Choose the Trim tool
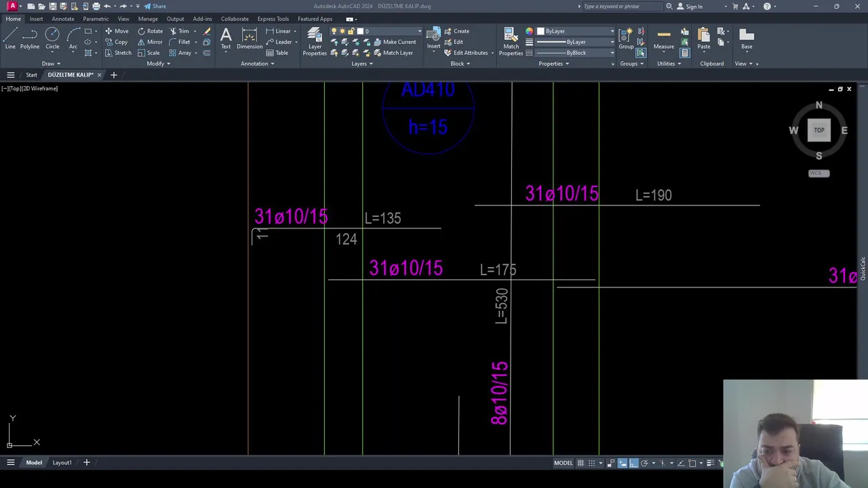The height and width of the screenshot is (488, 868). tap(180, 31)
